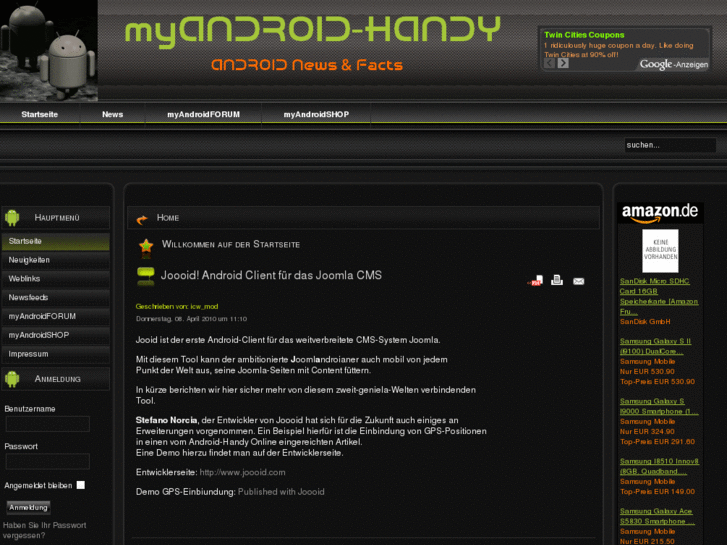Open SanDisk Micro SDHC Card 16GB link
Image resolution: width=727 pixels, height=545 pixels.
(659, 296)
